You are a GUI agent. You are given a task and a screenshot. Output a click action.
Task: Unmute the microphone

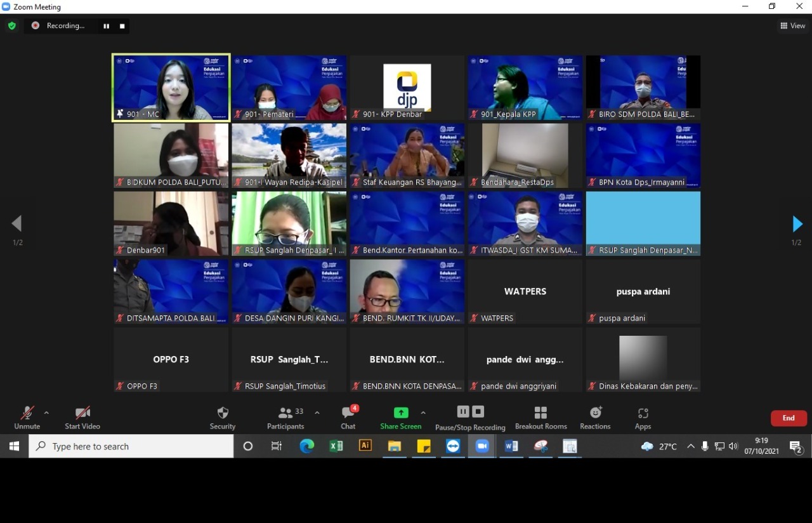pyautogui.click(x=27, y=413)
